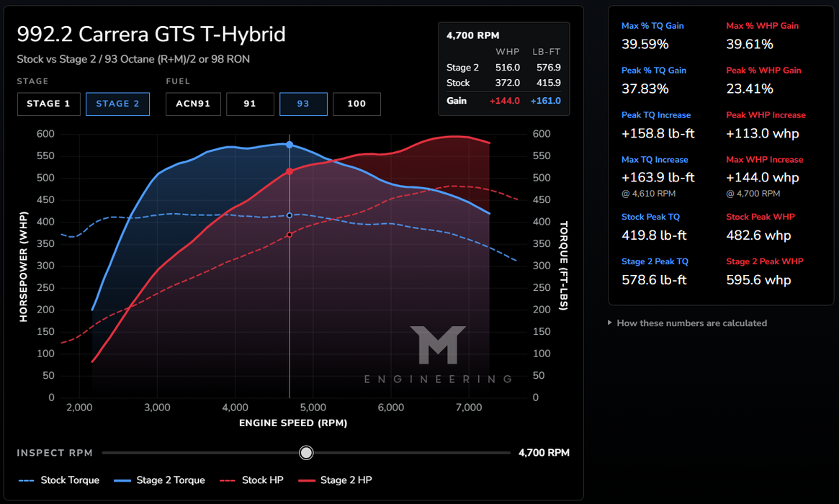Choose 100 octane fuel option
Image resolution: width=839 pixels, height=504 pixels.
point(357,104)
